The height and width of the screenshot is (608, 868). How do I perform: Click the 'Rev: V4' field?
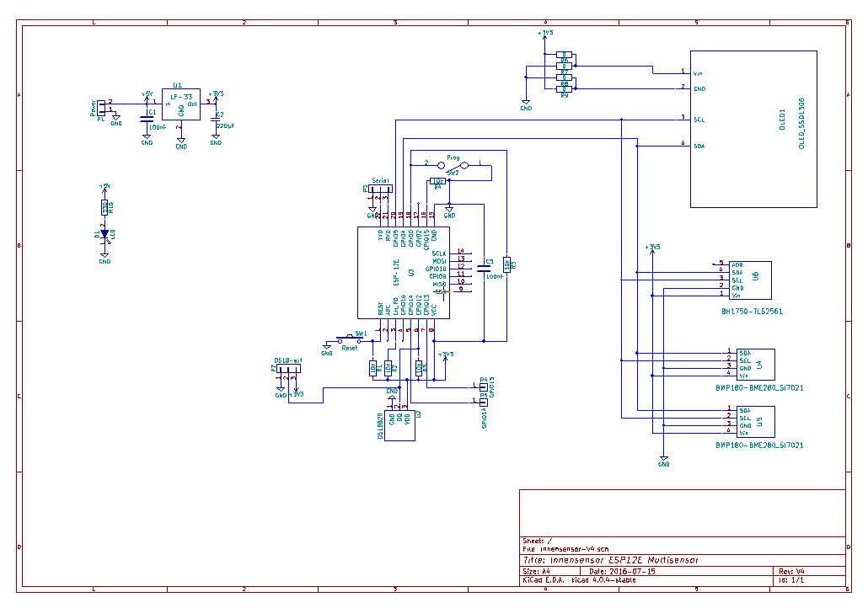coord(791,572)
